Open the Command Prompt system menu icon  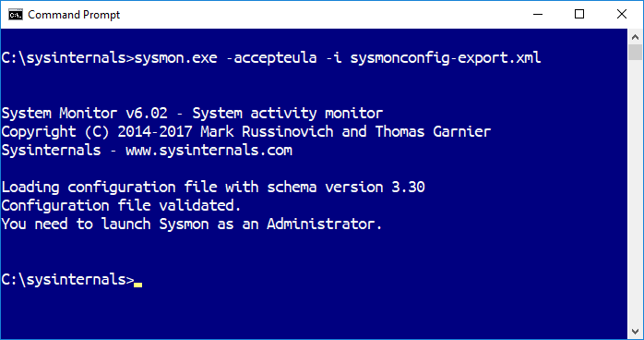(15, 15)
